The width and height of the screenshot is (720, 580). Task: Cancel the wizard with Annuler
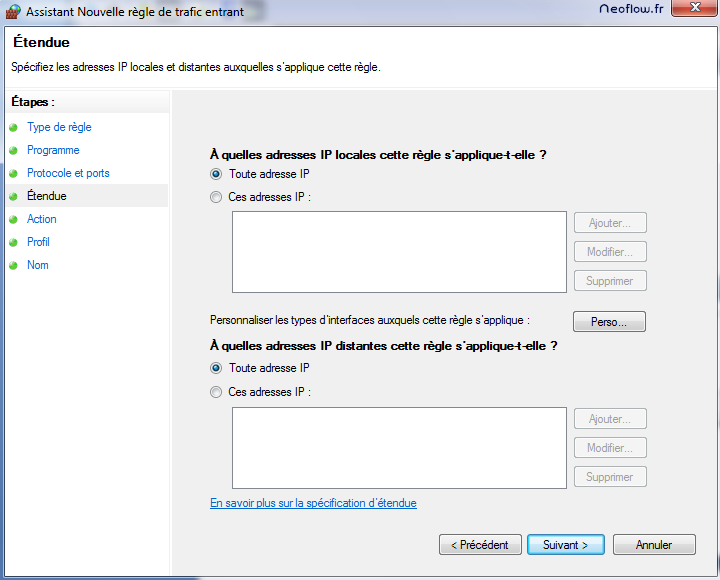654,545
